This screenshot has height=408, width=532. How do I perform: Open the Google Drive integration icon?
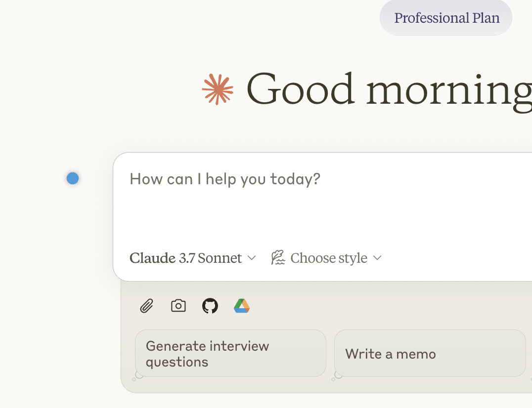point(242,306)
